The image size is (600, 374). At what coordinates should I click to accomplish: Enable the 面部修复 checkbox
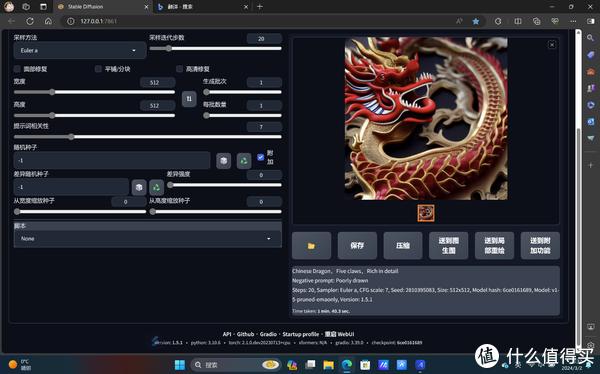click(x=17, y=69)
